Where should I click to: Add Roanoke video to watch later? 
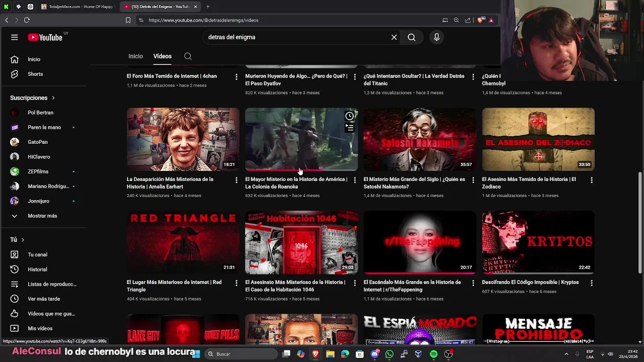coord(350,116)
